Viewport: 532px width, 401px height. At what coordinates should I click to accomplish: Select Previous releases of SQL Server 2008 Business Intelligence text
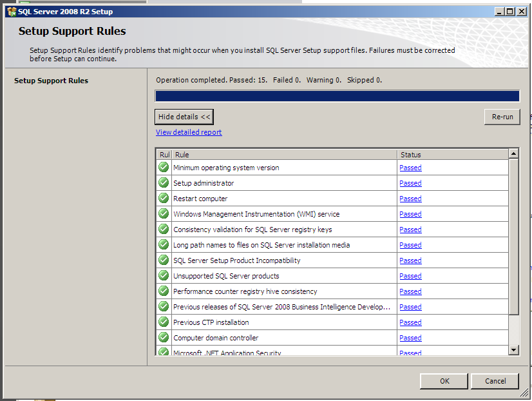281,307
